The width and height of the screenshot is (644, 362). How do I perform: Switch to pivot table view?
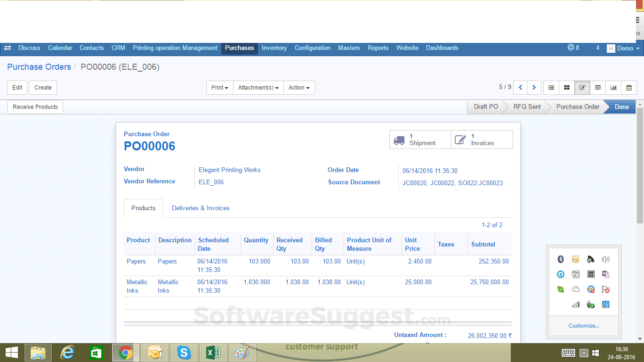pos(598,88)
